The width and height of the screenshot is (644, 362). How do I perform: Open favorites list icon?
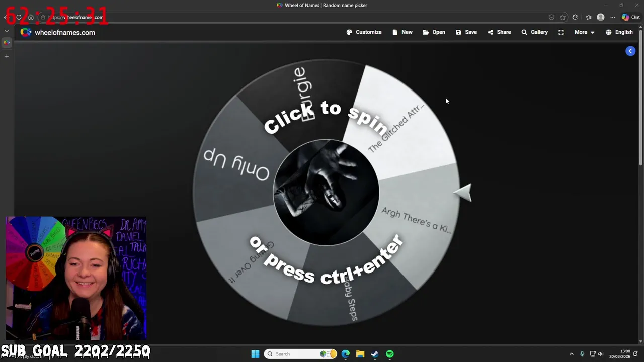(589, 17)
